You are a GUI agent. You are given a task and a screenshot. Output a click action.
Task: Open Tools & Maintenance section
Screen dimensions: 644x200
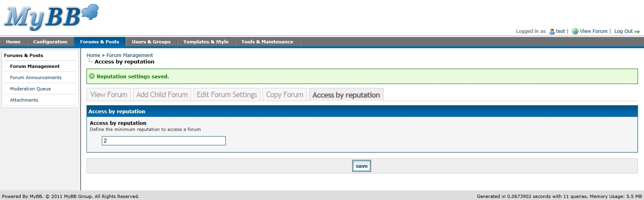(x=267, y=42)
